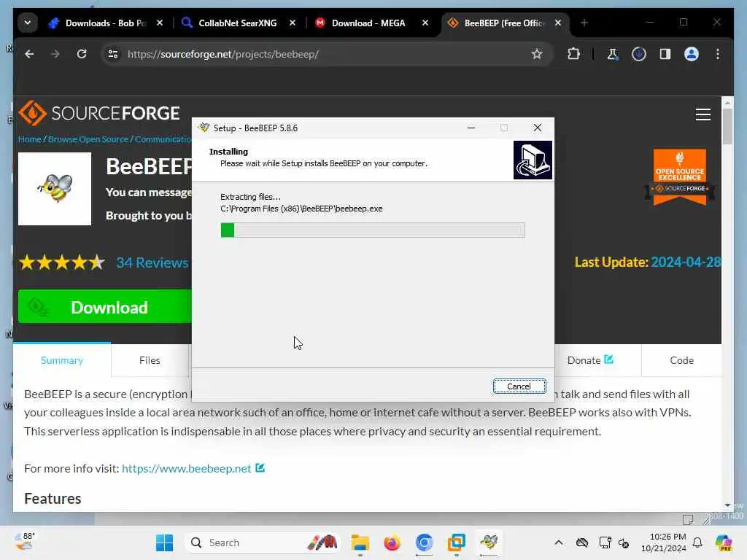
Task: Open the network tray icon
Action: pos(605,542)
